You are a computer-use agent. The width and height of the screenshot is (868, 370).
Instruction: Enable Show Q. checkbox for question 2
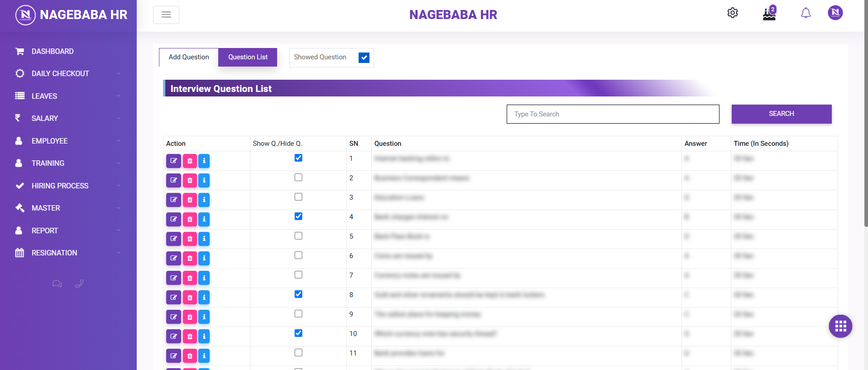pos(298,178)
